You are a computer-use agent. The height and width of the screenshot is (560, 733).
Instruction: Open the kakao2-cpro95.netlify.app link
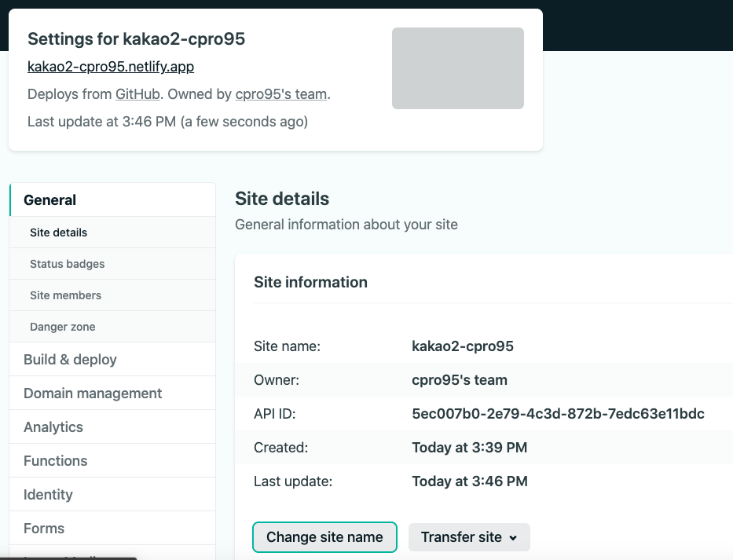click(x=111, y=67)
